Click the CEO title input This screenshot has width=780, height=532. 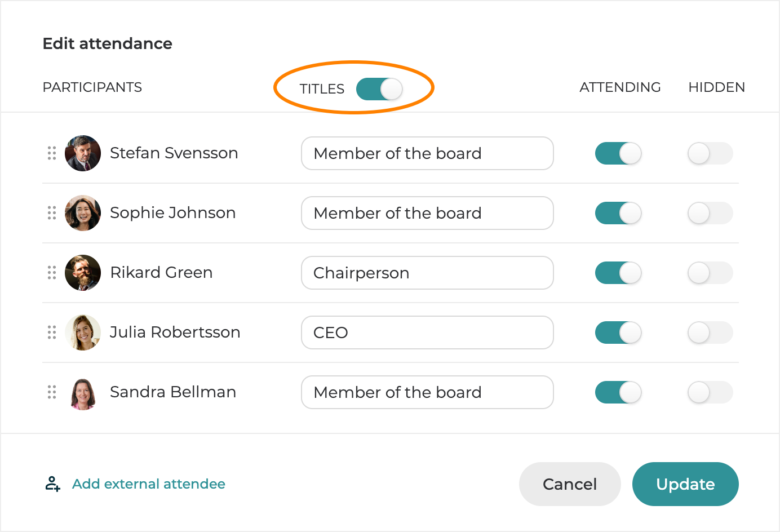click(x=427, y=333)
